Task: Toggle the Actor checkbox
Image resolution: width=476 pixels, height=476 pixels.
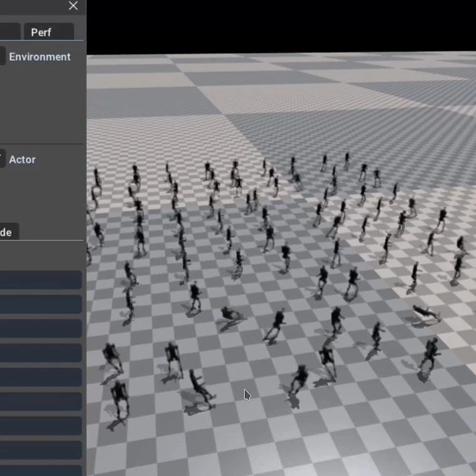Action: (2, 158)
